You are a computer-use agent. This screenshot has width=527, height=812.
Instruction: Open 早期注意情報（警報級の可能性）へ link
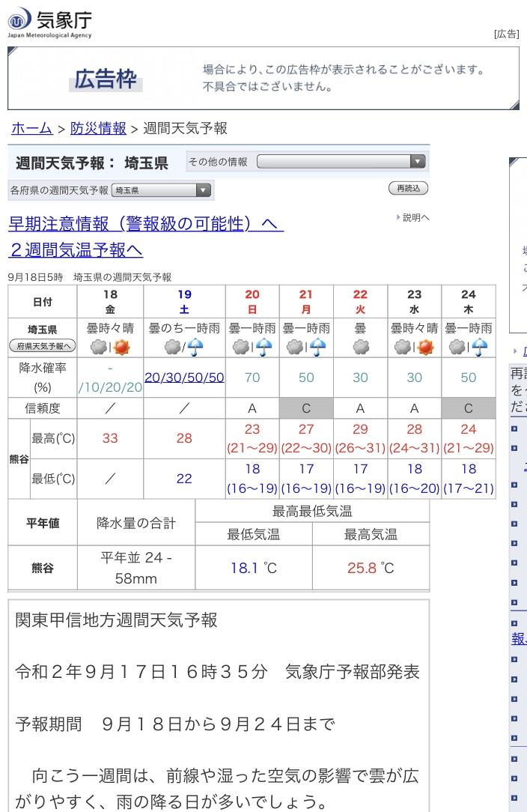(x=146, y=224)
